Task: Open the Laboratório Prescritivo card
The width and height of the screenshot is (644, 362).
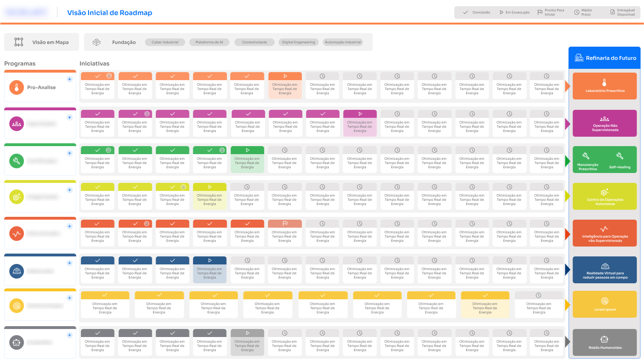Action: pos(604,86)
